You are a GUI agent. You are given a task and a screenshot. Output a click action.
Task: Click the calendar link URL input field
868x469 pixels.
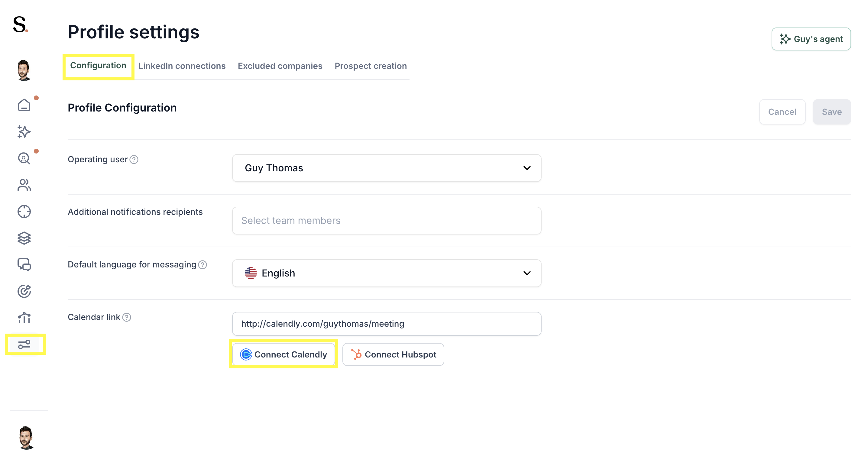(x=387, y=324)
